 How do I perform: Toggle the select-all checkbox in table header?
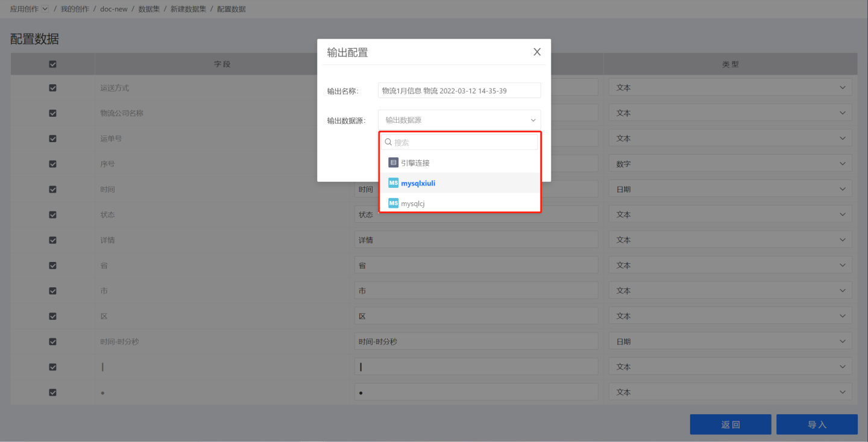coord(52,64)
